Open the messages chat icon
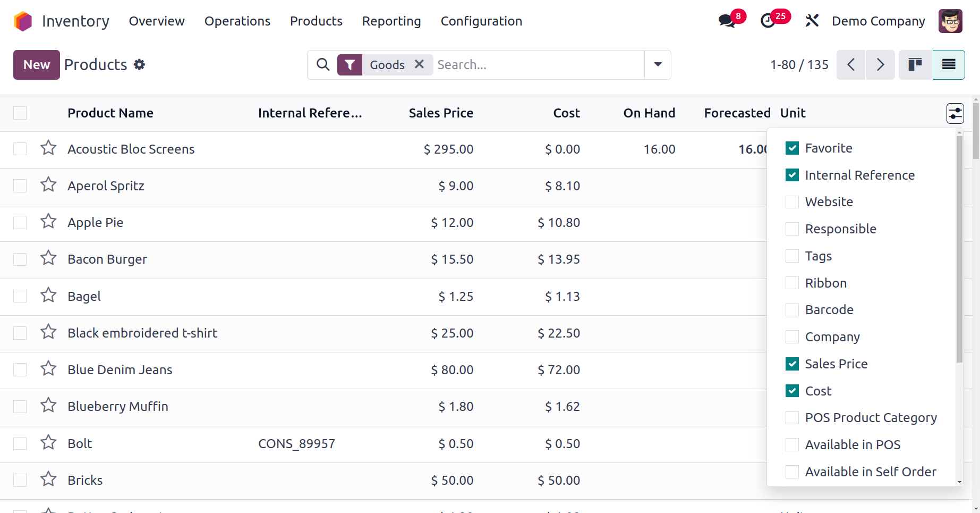 pos(727,21)
